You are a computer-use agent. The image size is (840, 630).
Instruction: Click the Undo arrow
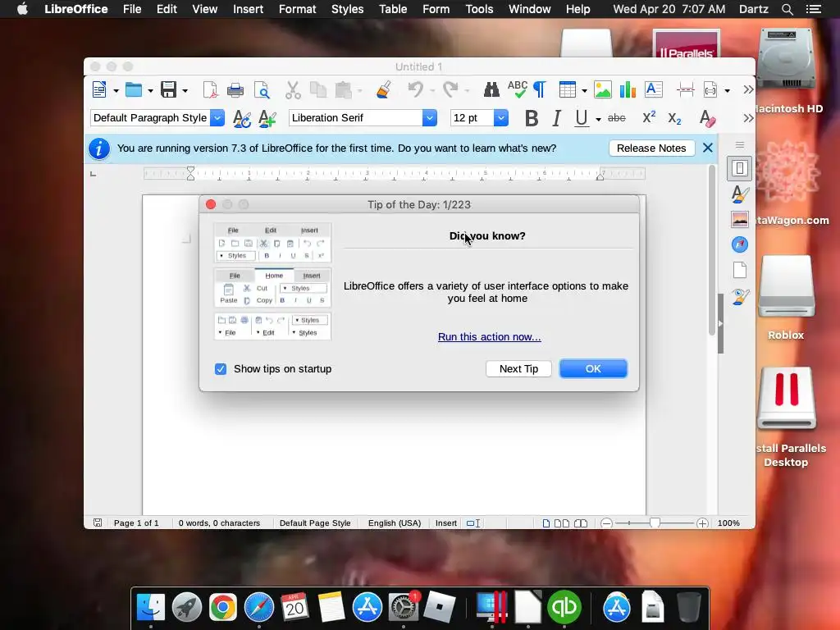415,89
